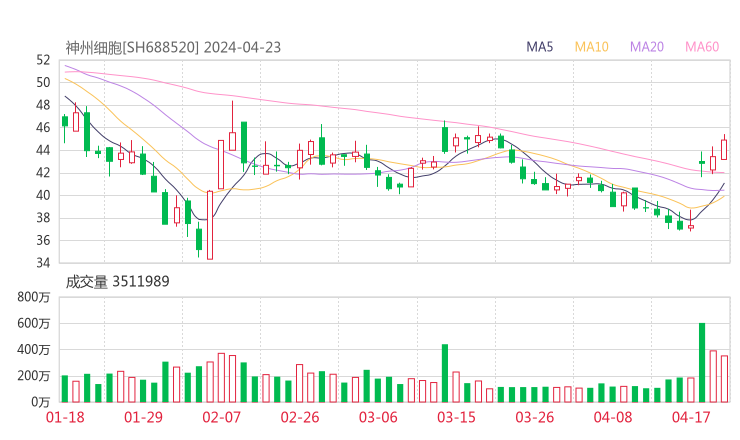The height and width of the screenshot is (440, 740).
Task: Click the 38 price axis label
Action: coord(43,218)
